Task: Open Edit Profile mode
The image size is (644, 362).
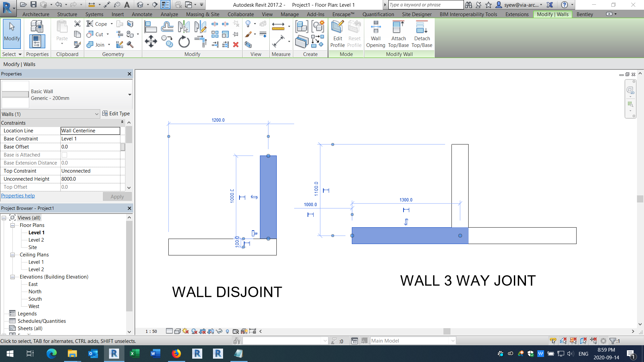Action: 337,34
